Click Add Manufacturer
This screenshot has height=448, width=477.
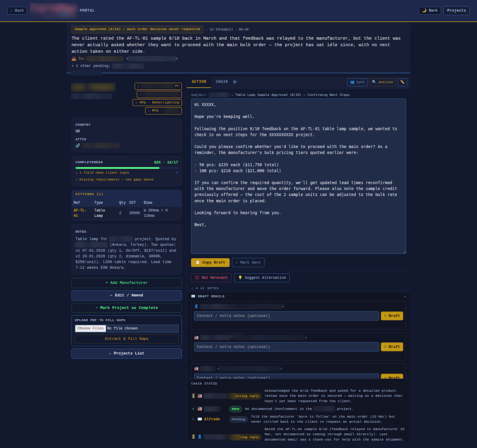[x=127, y=283]
